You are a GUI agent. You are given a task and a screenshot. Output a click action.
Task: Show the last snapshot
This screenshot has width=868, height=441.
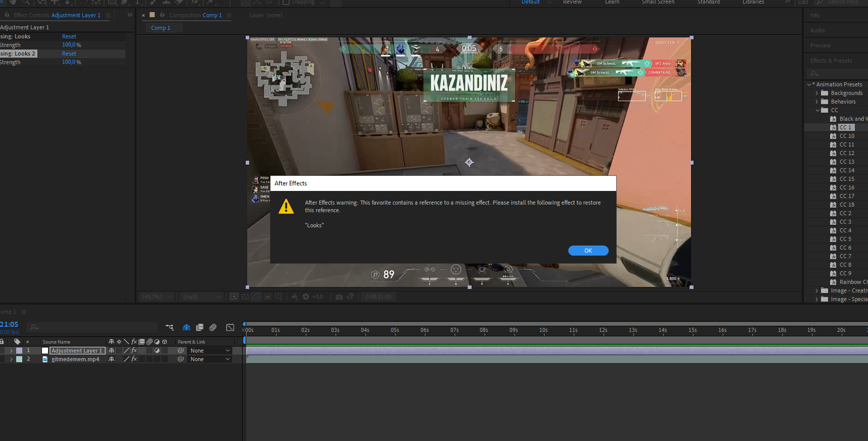click(350, 297)
